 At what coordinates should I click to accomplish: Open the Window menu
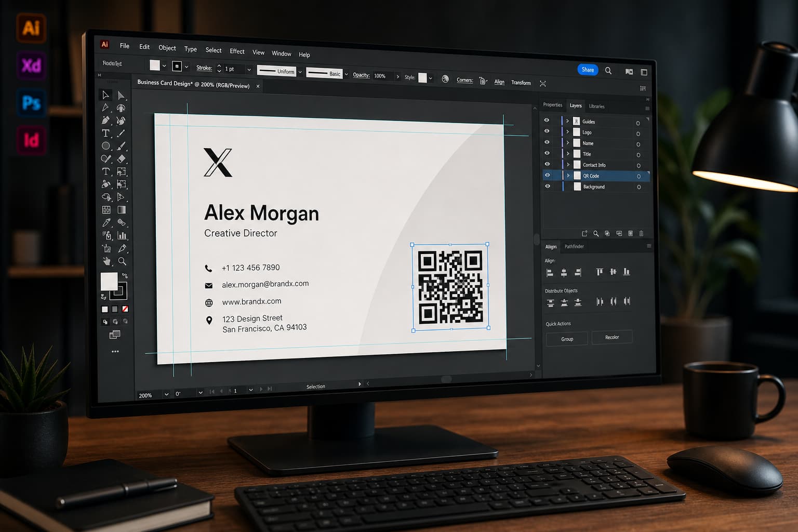tap(282, 54)
